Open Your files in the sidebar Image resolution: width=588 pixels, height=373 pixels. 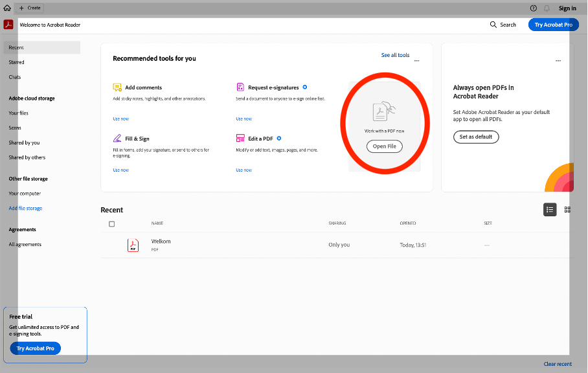18,113
